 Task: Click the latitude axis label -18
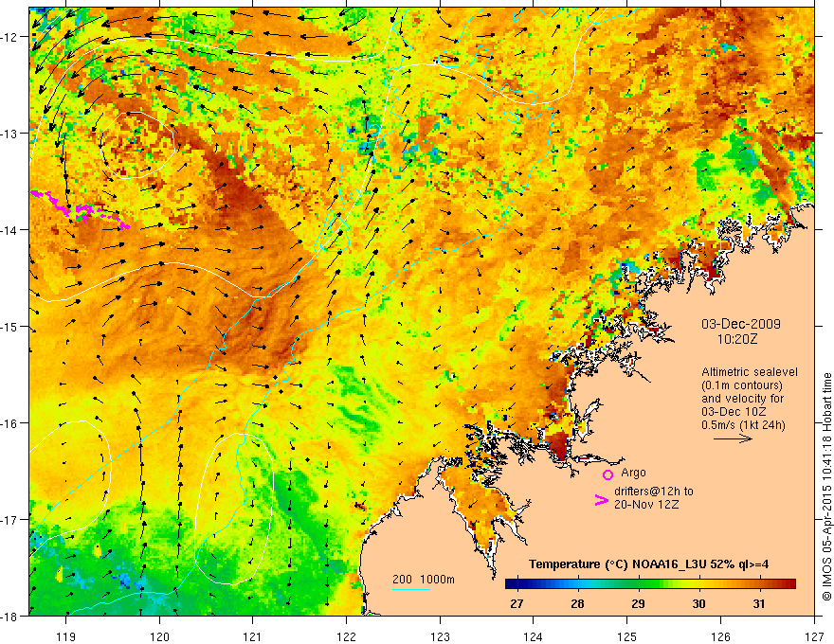[9, 617]
